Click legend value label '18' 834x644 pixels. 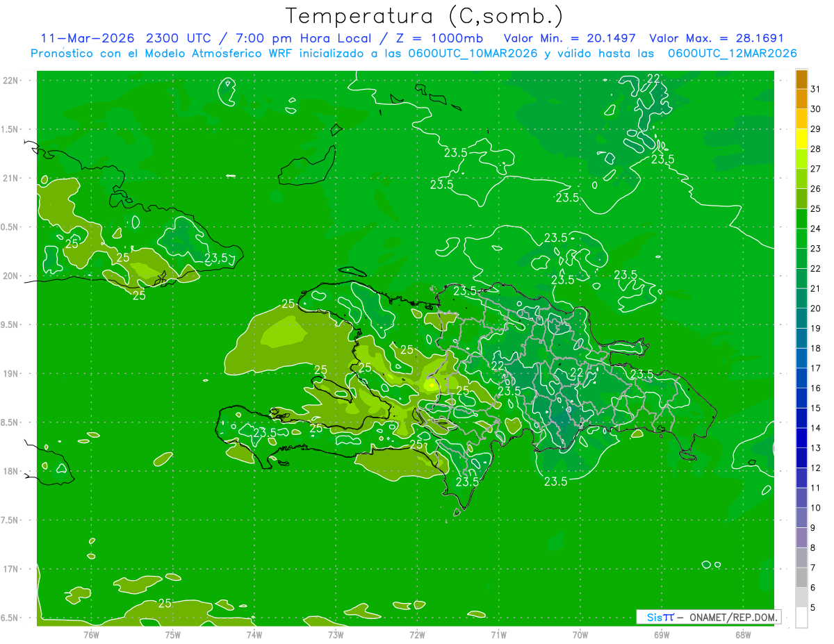pos(816,348)
